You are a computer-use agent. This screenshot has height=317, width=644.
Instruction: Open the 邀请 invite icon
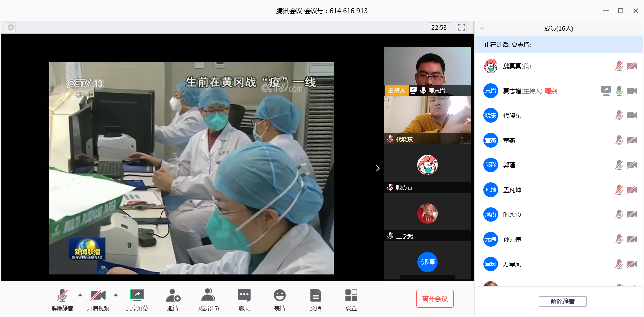[173, 296]
